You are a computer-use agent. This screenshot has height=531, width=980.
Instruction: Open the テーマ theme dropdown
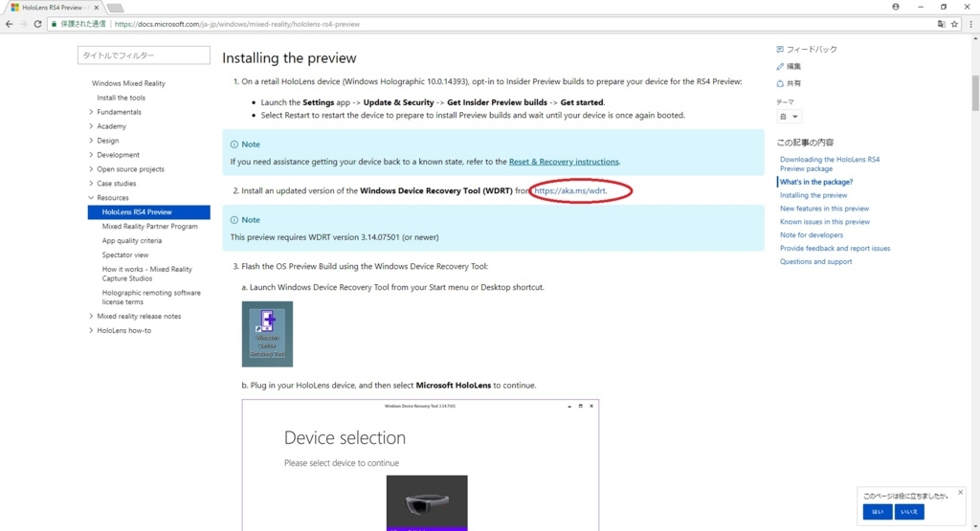tap(789, 116)
